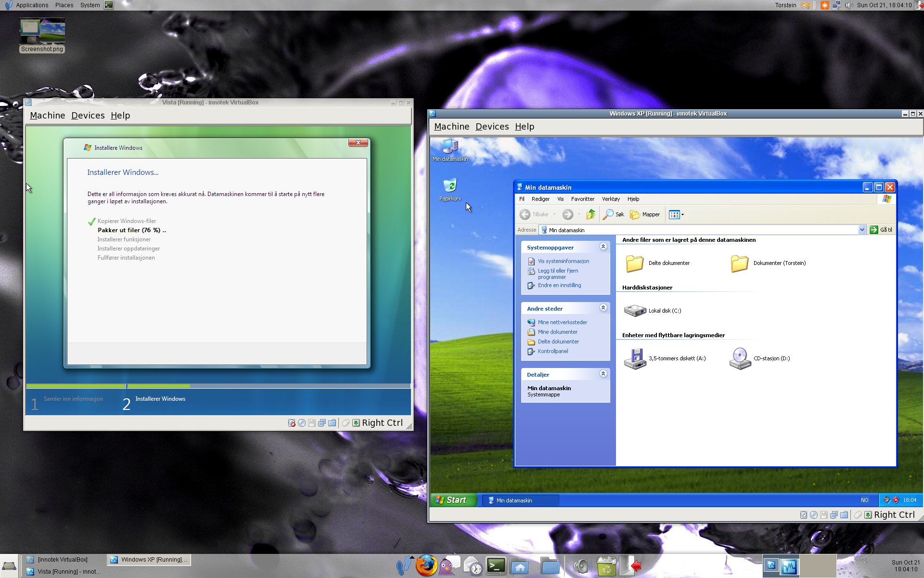Collapse the Detaljer panel
Screen dimensions: 924x578
coord(603,374)
